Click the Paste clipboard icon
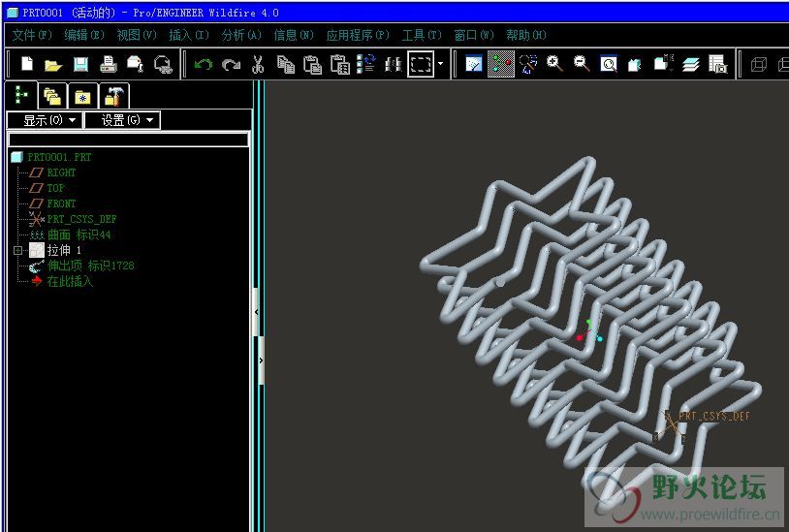789x532 pixels. (x=313, y=64)
